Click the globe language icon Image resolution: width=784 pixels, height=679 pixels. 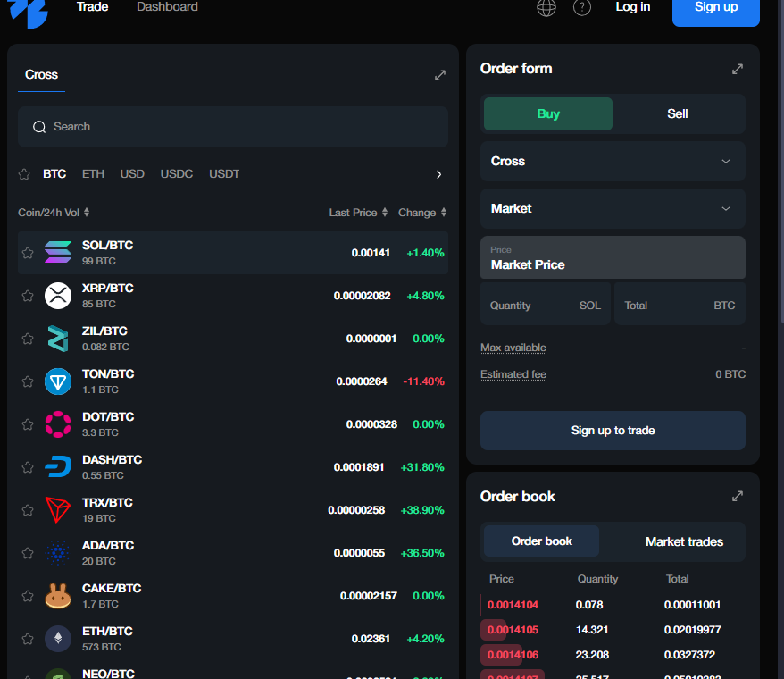tap(546, 7)
